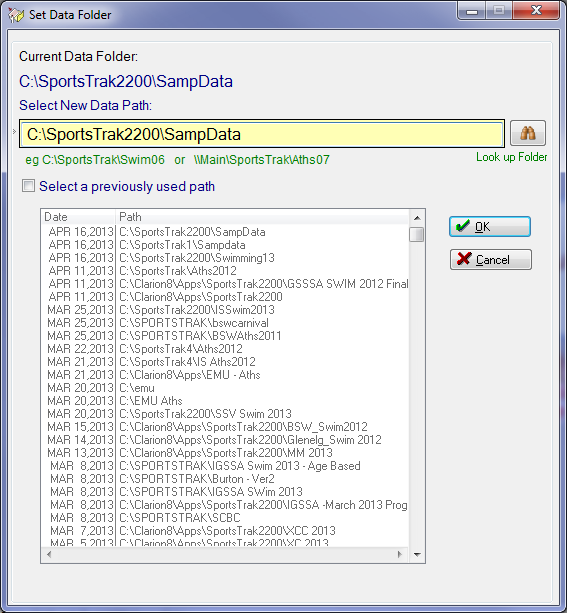Click the horizontal scroll left arrow
This screenshot has width=567, height=613.
pyautogui.click(x=49, y=554)
